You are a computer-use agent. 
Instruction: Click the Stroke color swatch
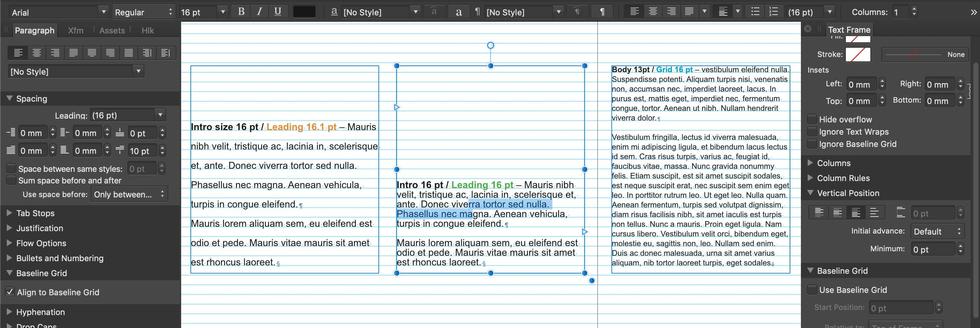(858, 55)
